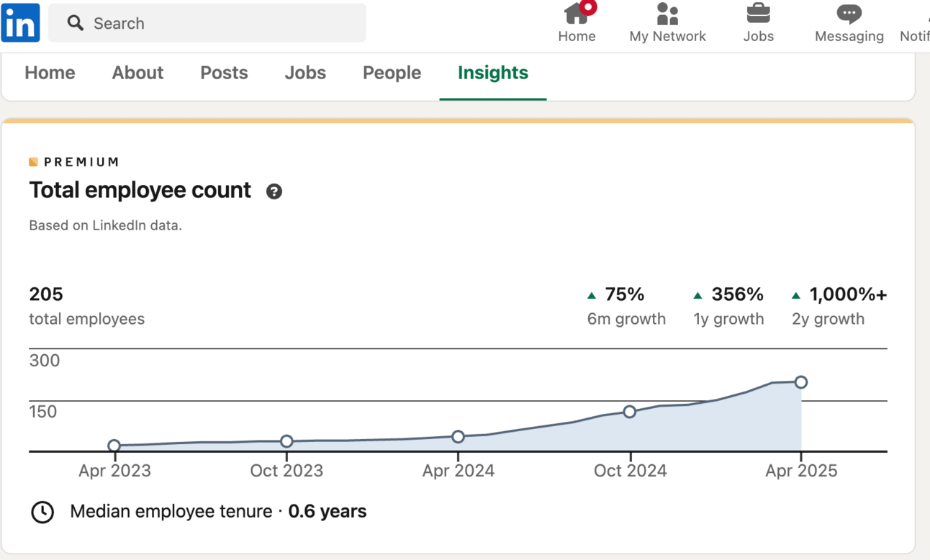This screenshot has width=930, height=560.
Task: Click the search magnifying glass icon
Action: (x=75, y=23)
